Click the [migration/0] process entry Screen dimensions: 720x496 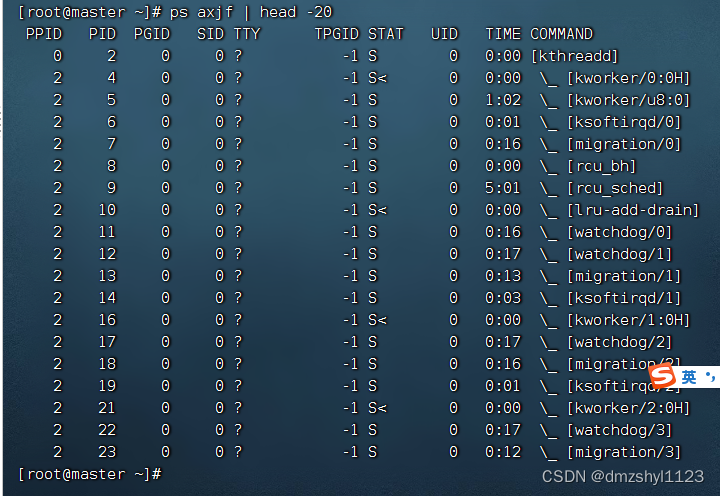[624, 144]
